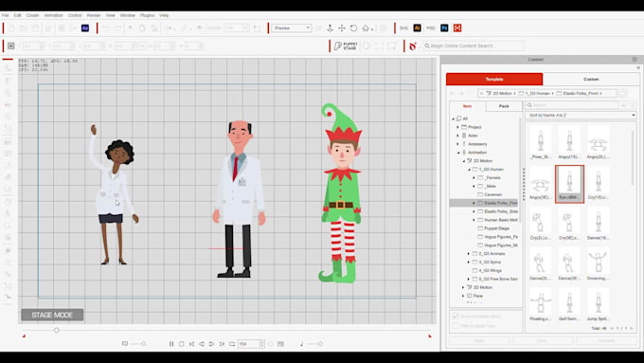The image size is (644, 363).
Task: Toggle Show Subfolder Items checkbox
Action: point(456,317)
